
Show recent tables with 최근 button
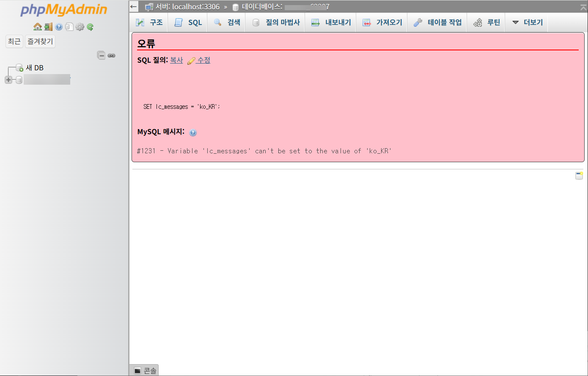click(14, 41)
